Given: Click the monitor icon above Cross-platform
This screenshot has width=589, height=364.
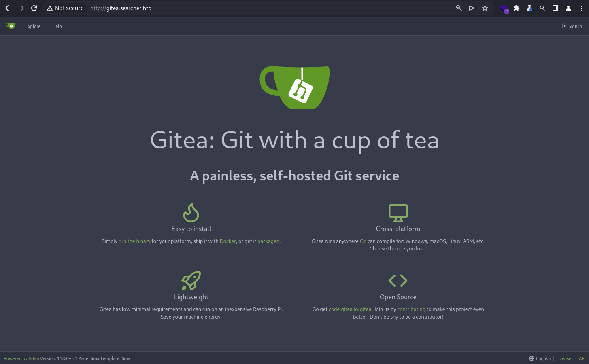Looking at the screenshot, I should (398, 213).
